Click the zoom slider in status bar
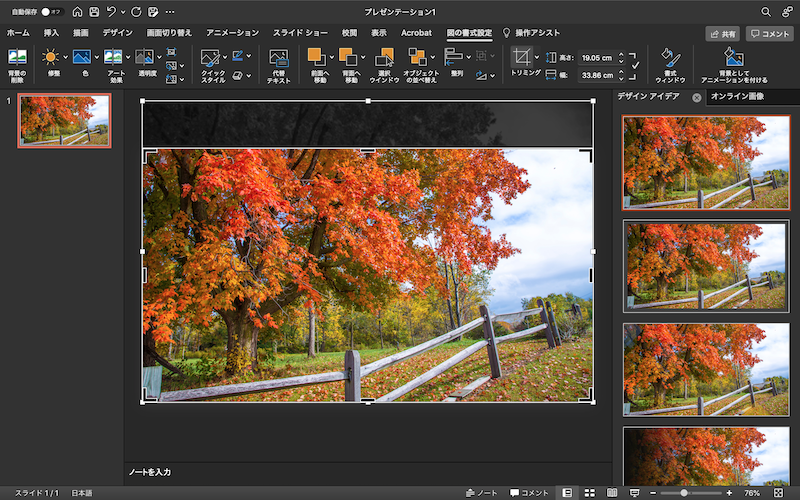Image resolution: width=800 pixels, height=500 pixels. tap(684, 493)
